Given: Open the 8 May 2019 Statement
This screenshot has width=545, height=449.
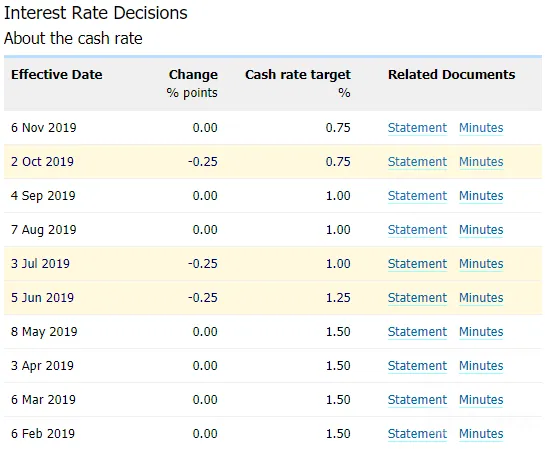Looking at the screenshot, I should pos(417,332).
